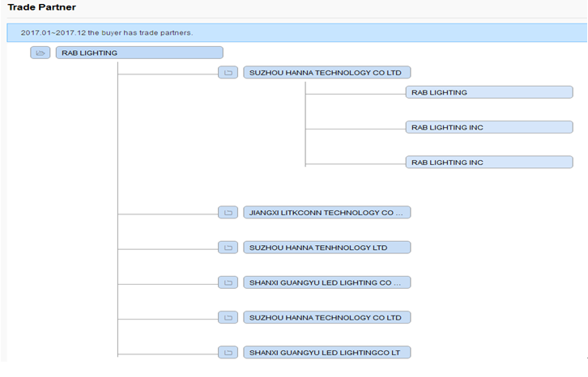
Task: Select the upper RAB LIGHTING INC child node
Action: coord(489,127)
